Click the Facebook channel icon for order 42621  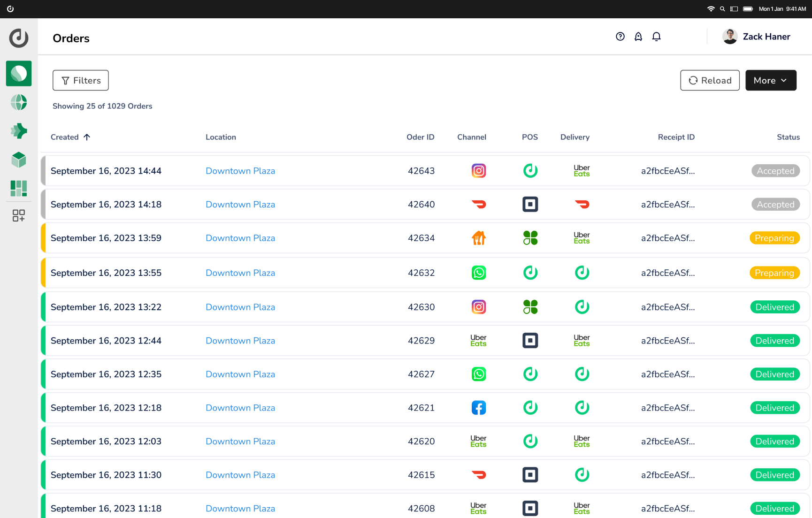tap(479, 408)
